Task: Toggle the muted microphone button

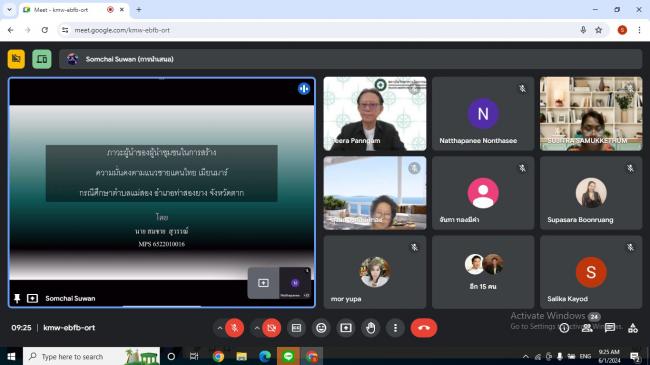Action: [235, 328]
